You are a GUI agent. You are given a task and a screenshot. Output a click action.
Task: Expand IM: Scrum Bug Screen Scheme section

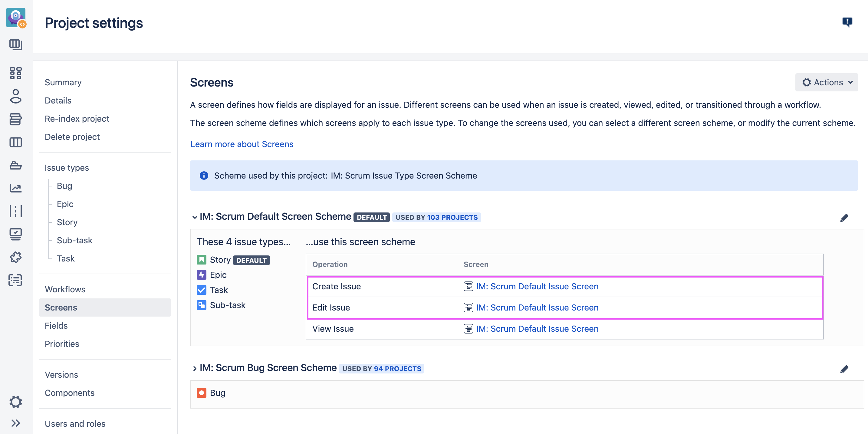click(194, 368)
